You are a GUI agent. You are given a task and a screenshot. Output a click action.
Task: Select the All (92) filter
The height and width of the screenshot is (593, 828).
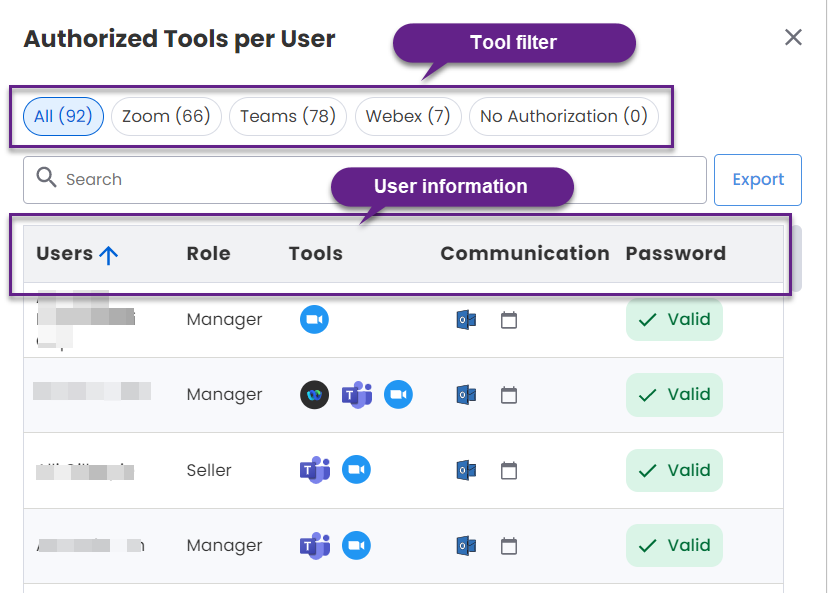coord(63,116)
